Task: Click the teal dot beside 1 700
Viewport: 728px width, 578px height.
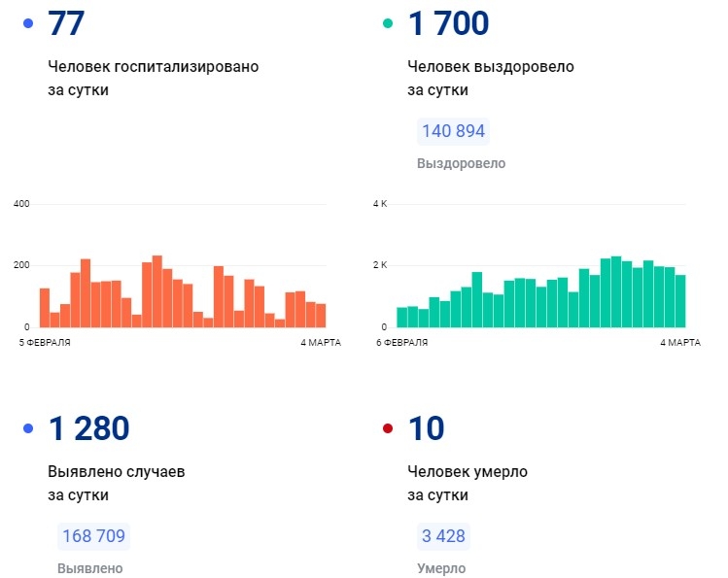Action: (389, 22)
